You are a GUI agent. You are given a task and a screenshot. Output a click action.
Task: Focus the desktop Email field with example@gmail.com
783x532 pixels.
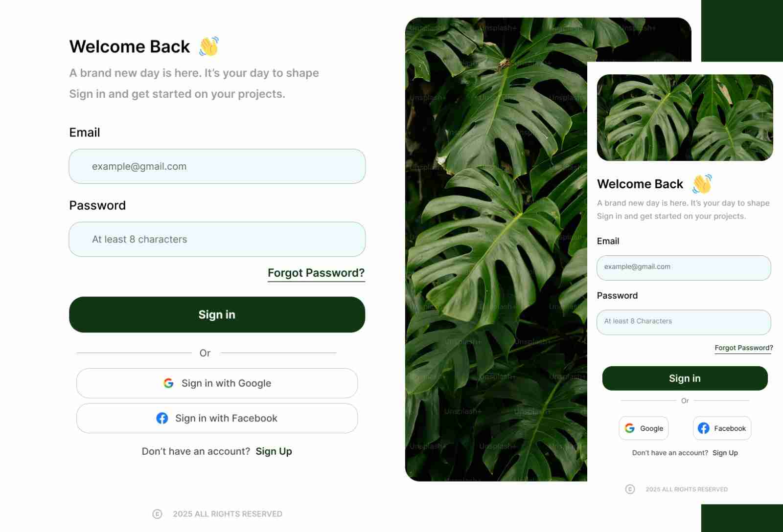click(x=217, y=166)
